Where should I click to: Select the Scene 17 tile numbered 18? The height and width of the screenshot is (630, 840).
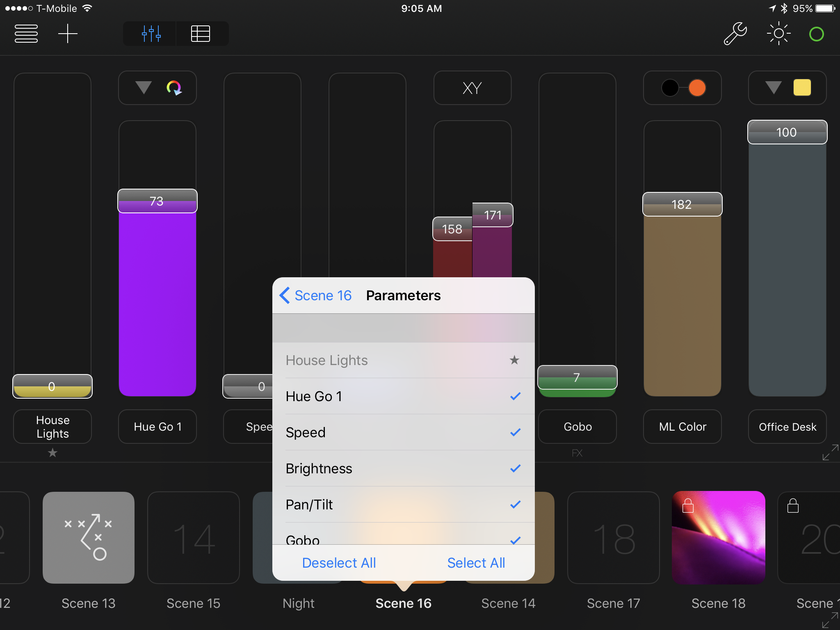pyautogui.click(x=614, y=538)
